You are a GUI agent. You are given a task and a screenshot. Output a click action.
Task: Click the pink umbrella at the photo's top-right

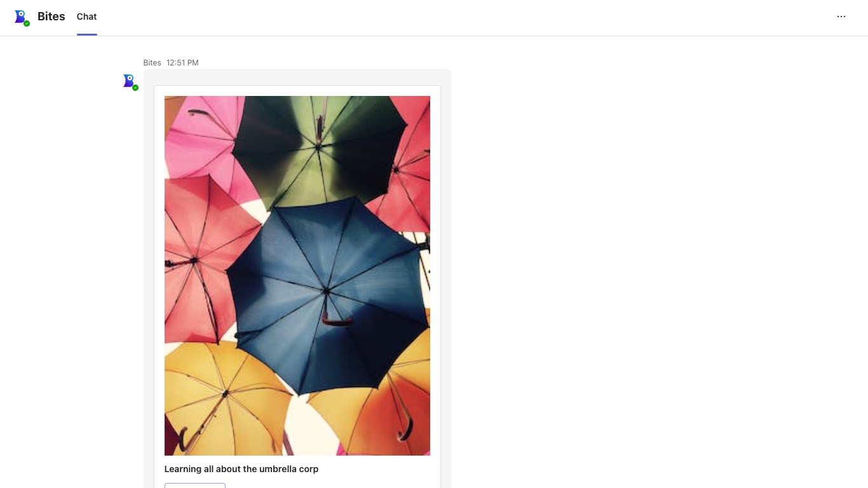(400, 168)
